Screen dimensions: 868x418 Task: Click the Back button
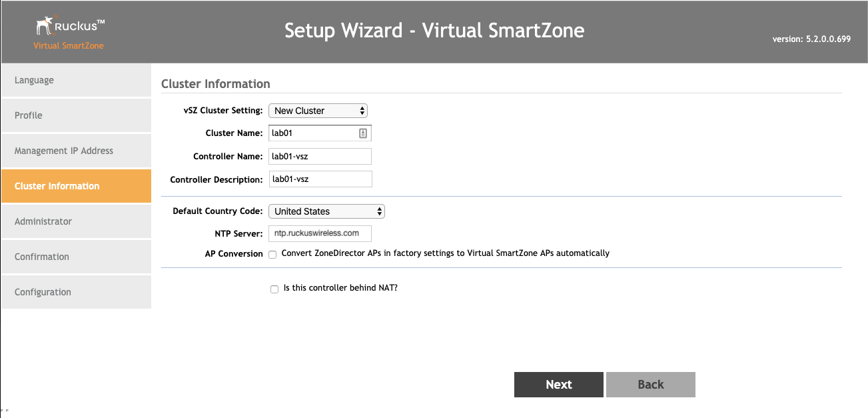(x=650, y=385)
